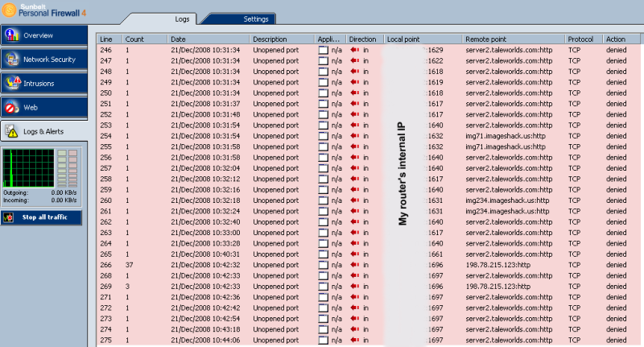This screenshot has width=644, height=347.
Task: Select date 21/Dec/2008 10:44:06
Action: 205,340
